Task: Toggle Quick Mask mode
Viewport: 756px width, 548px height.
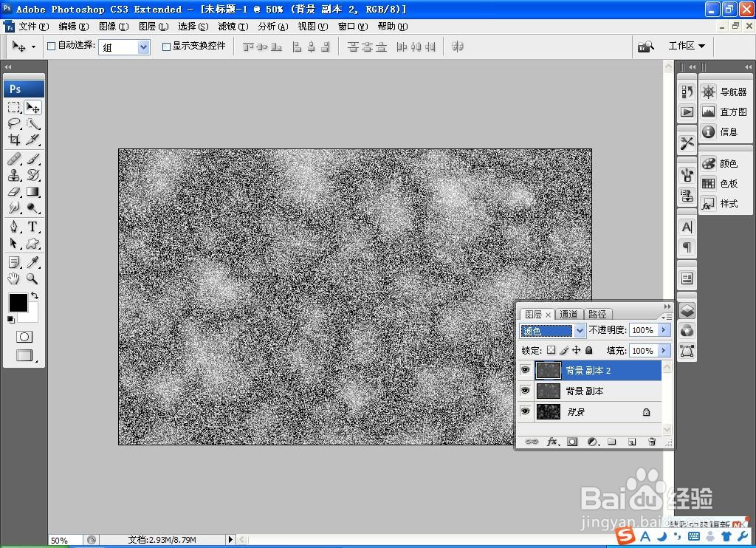Action: click(24, 337)
